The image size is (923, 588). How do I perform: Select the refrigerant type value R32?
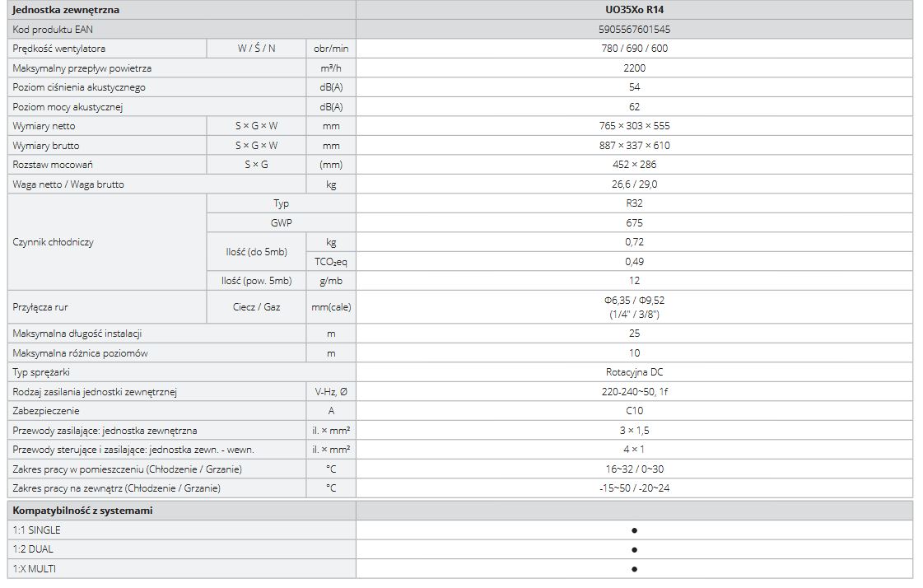click(634, 203)
